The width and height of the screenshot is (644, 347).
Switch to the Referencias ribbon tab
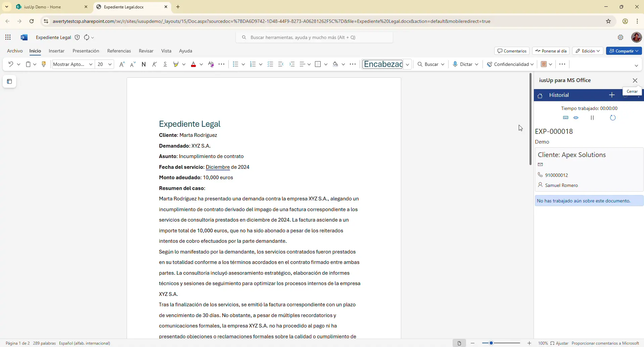tap(119, 51)
